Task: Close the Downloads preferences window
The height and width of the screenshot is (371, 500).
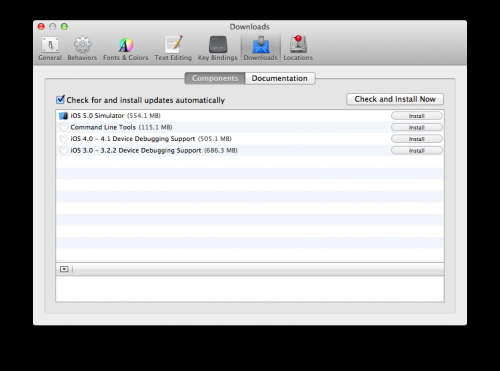Action: [x=41, y=27]
